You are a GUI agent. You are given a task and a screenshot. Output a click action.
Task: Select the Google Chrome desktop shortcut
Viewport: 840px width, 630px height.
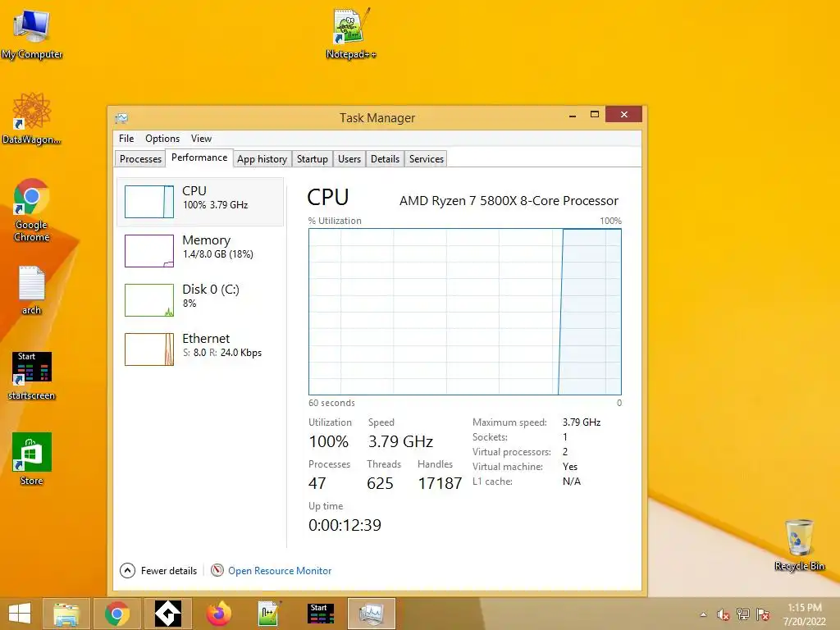[32, 210]
